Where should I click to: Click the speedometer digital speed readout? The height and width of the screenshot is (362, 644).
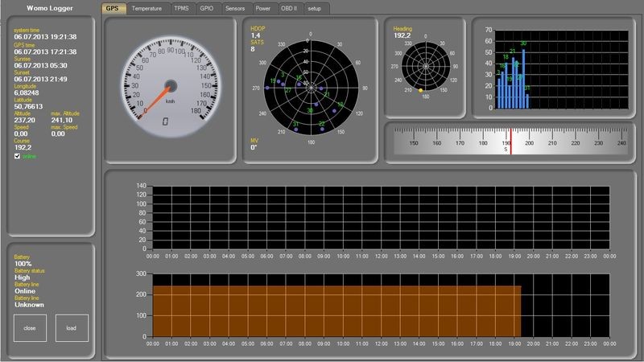click(165, 121)
